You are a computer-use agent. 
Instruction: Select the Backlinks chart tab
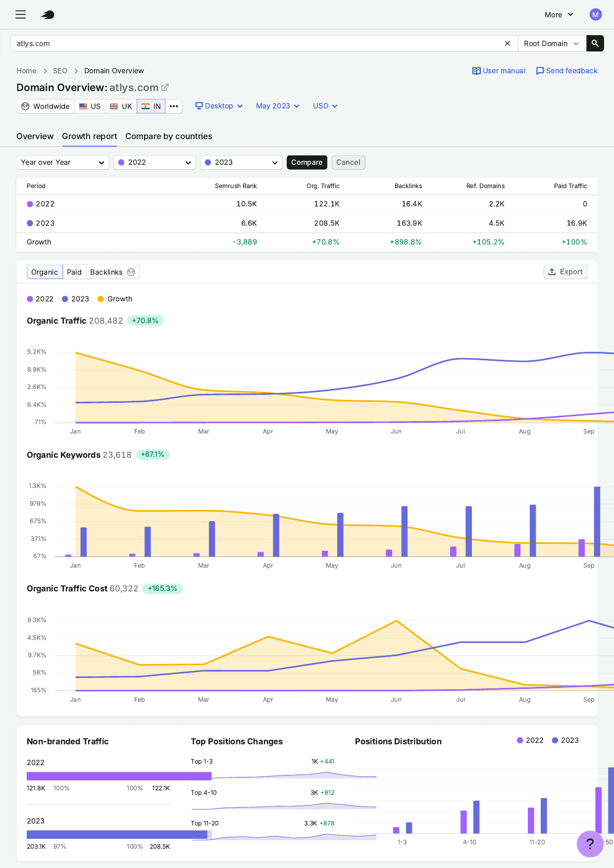click(112, 272)
